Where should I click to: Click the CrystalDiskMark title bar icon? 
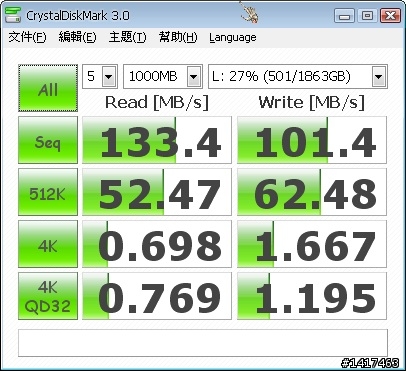pyautogui.click(x=13, y=15)
